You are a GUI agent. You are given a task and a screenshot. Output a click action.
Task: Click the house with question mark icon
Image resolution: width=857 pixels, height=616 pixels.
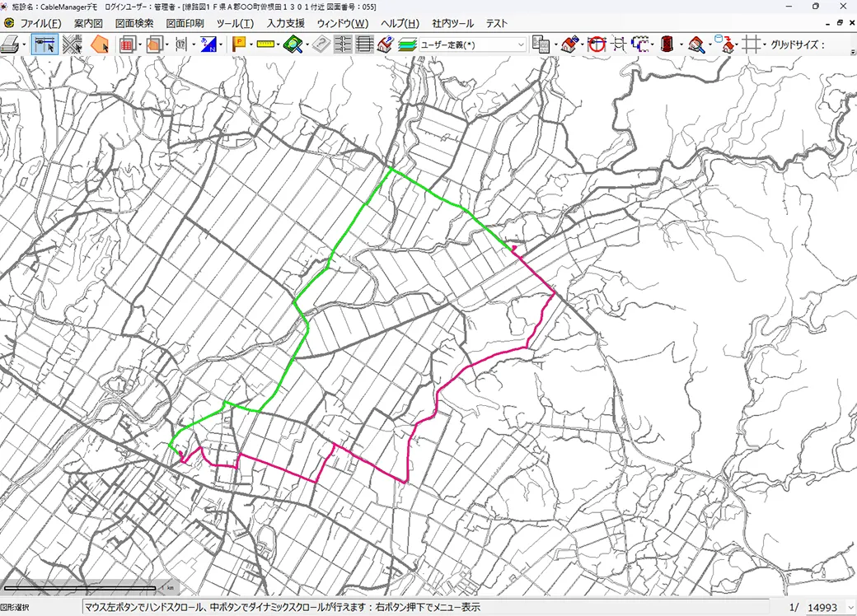tap(386, 44)
